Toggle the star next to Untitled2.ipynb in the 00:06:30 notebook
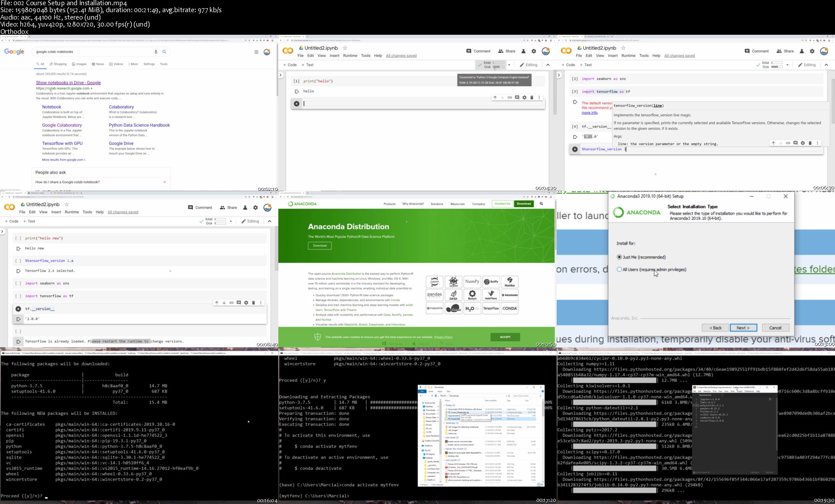Screen dimensions: 835x504 (623, 48)
